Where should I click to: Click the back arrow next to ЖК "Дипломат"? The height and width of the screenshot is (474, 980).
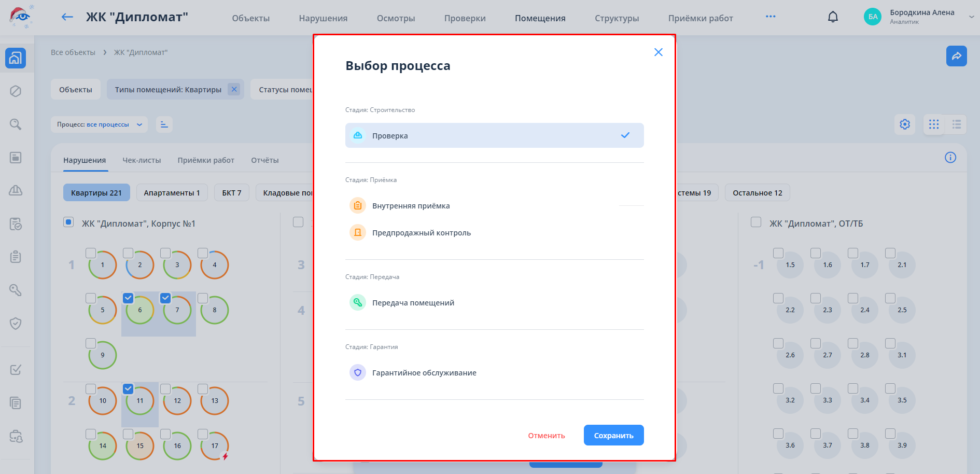67,17
